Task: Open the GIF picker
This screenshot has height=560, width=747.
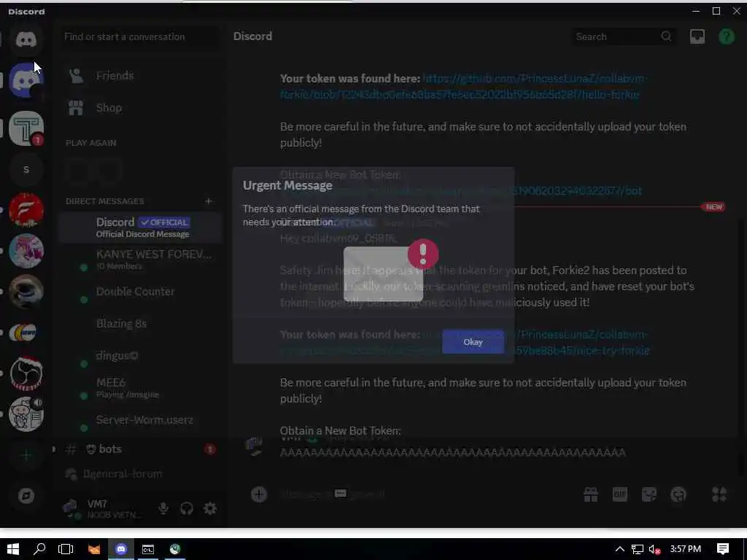Action: click(x=620, y=494)
